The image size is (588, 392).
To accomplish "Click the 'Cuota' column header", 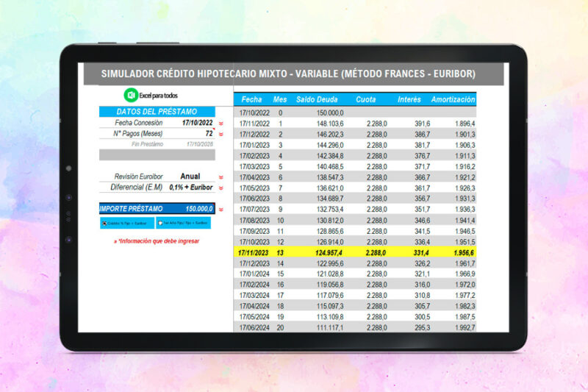I will click(365, 99).
